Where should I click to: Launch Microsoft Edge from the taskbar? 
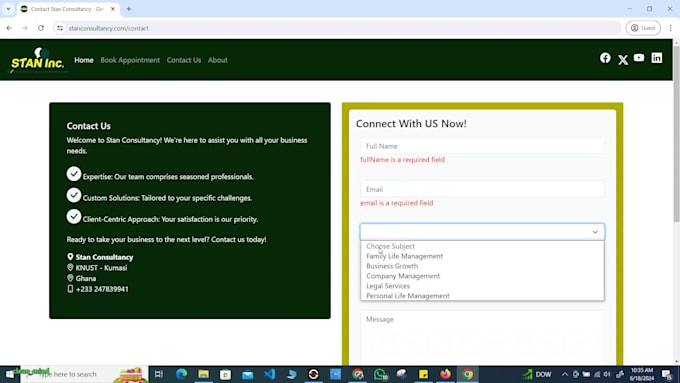point(181,374)
